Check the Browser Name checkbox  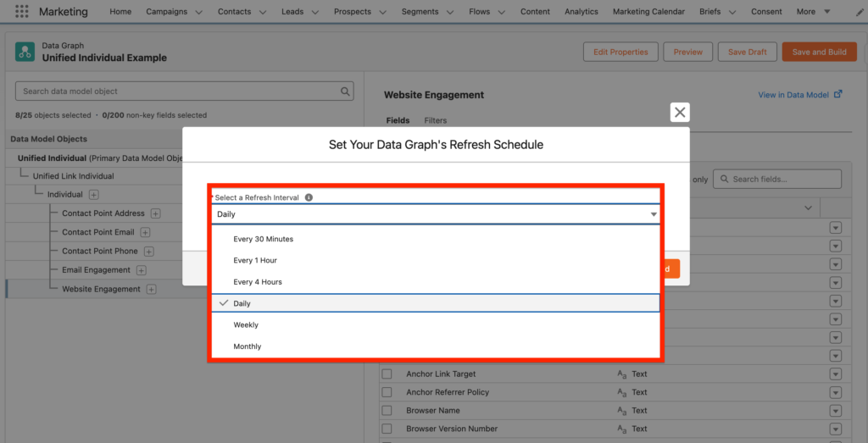click(x=387, y=411)
